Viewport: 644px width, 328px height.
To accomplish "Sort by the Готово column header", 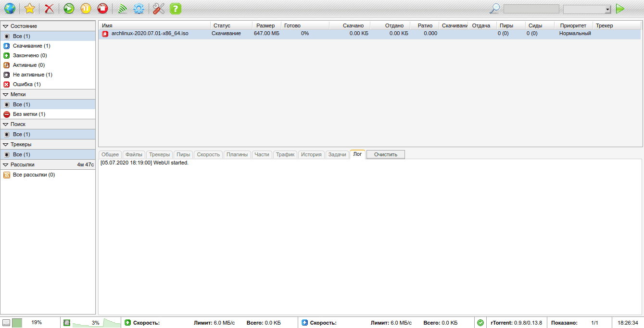I will (305, 25).
